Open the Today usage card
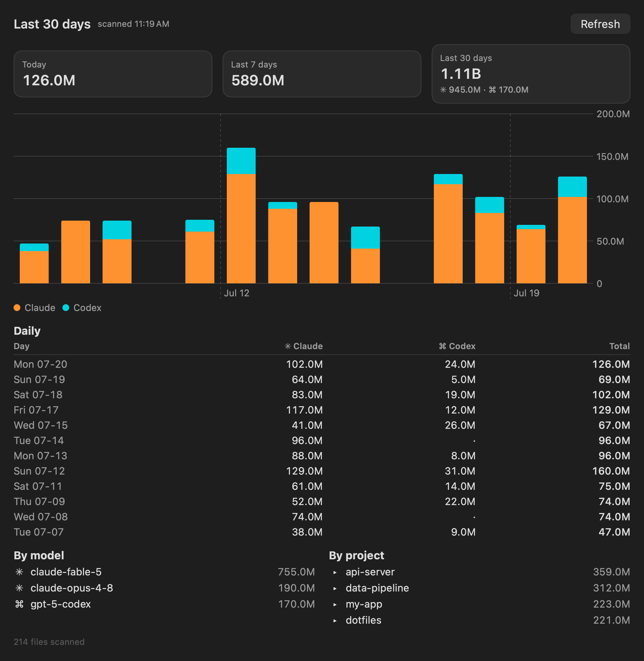 (113, 74)
